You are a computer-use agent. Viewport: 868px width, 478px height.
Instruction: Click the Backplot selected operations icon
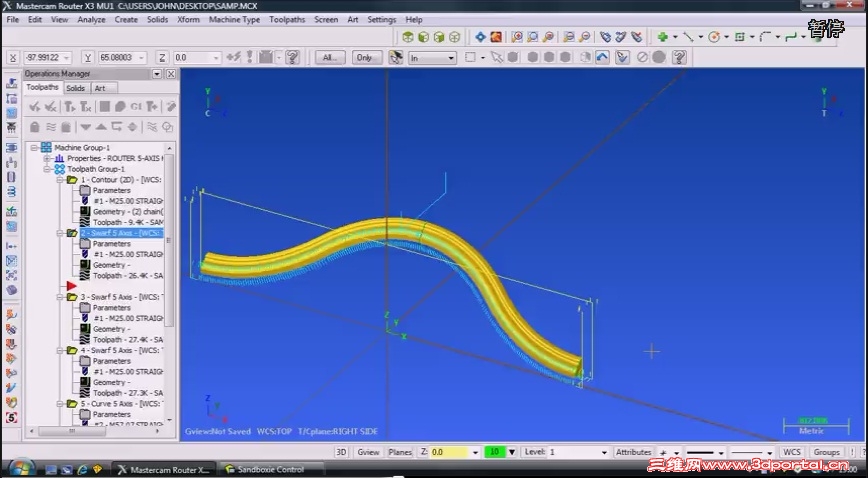click(x=105, y=106)
